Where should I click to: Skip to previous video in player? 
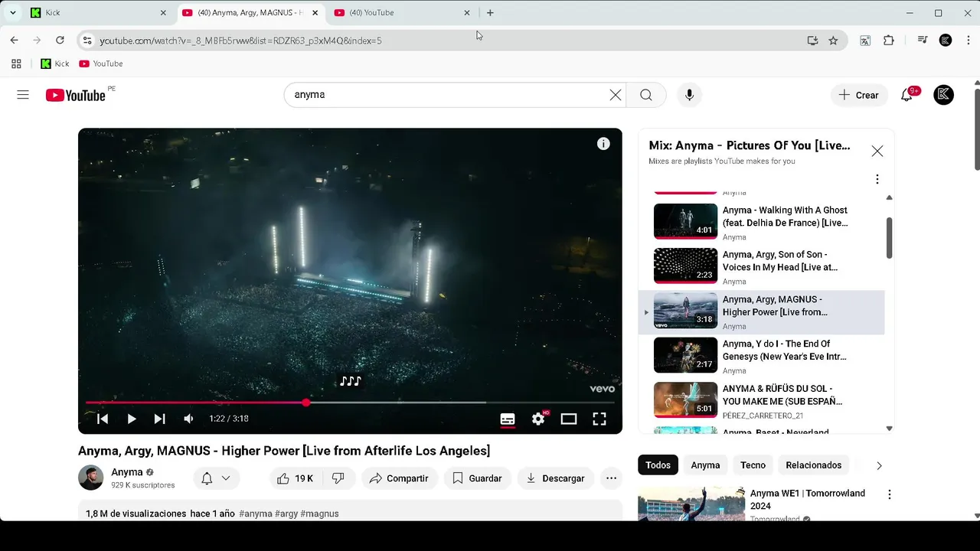click(103, 419)
